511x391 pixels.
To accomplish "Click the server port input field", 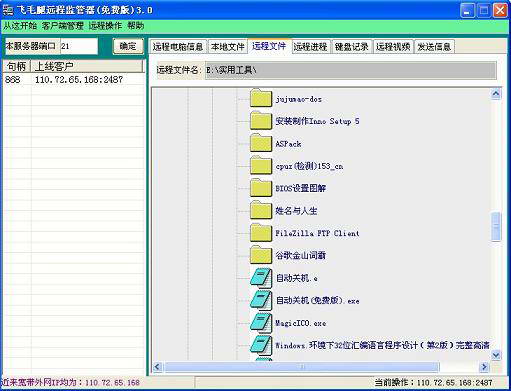I will [79, 46].
